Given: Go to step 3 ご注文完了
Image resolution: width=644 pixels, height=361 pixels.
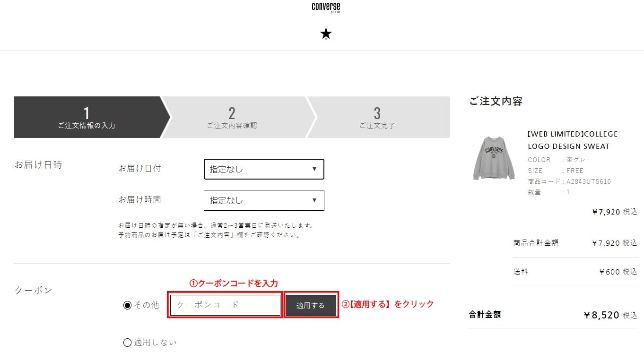Looking at the screenshot, I should pyautogui.click(x=377, y=117).
